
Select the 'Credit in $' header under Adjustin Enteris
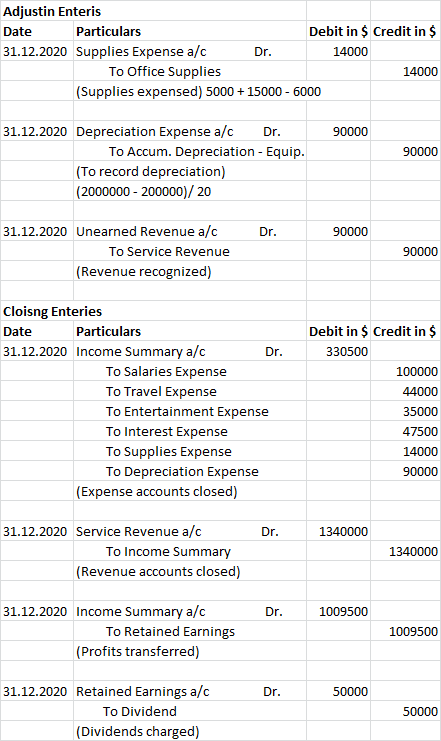pyautogui.click(x=405, y=31)
